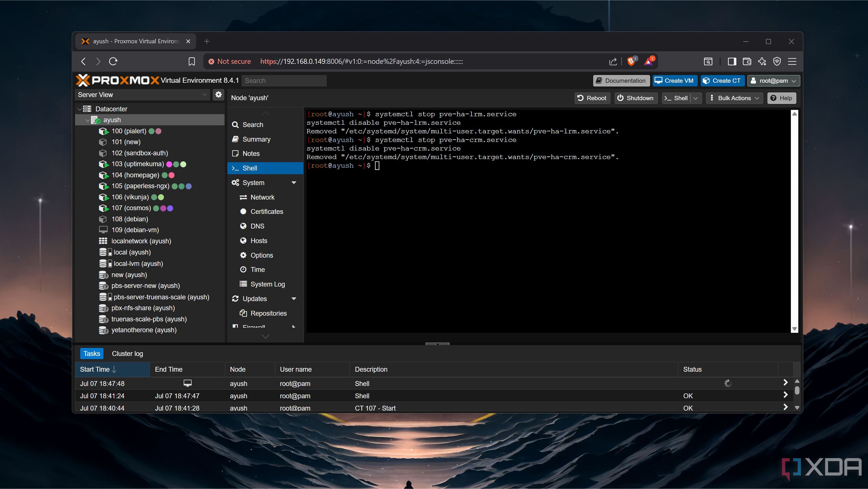This screenshot has height=489, width=868.
Task: Click Reboot node button
Action: click(x=592, y=98)
